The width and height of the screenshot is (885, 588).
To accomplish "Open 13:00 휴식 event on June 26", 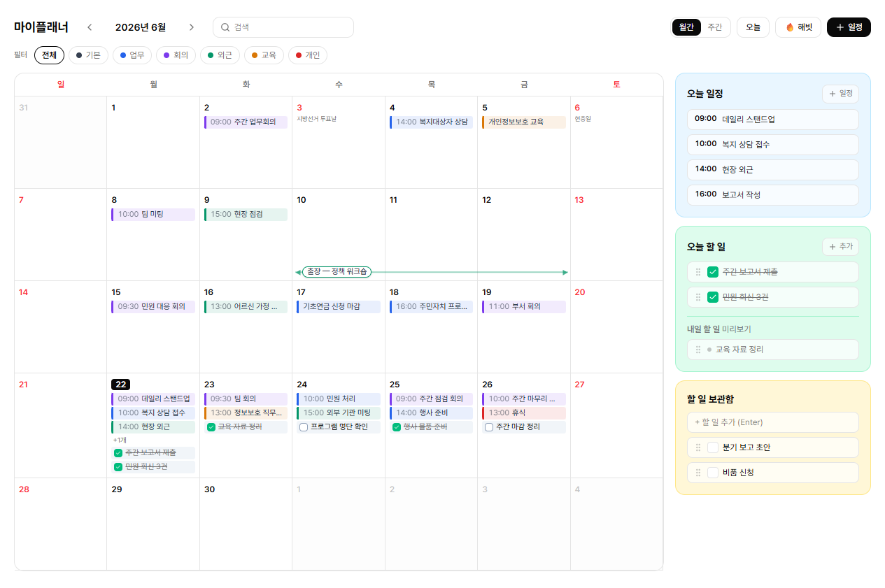I will (x=523, y=413).
